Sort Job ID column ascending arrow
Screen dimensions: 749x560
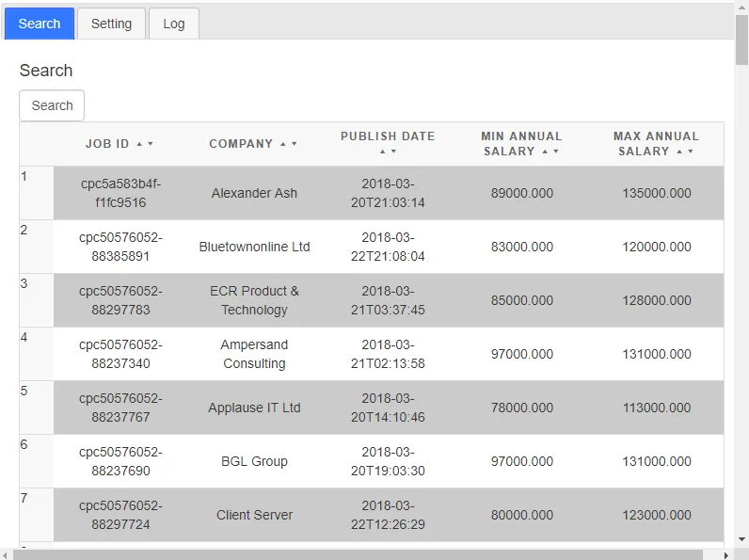[139, 144]
